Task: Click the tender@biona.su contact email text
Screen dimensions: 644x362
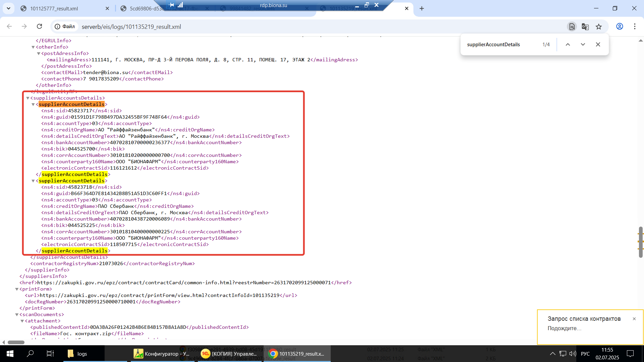Action: (x=106, y=72)
